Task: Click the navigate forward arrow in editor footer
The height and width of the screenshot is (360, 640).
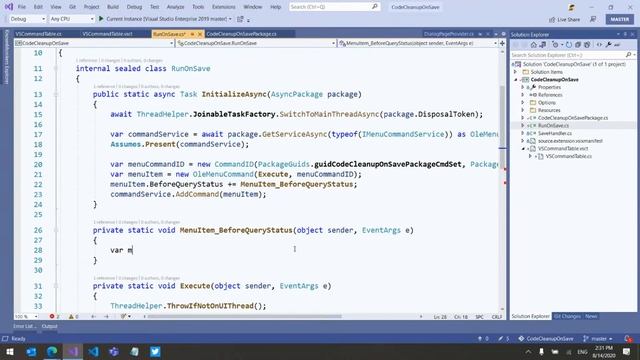Action: click(x=107, y=316)
